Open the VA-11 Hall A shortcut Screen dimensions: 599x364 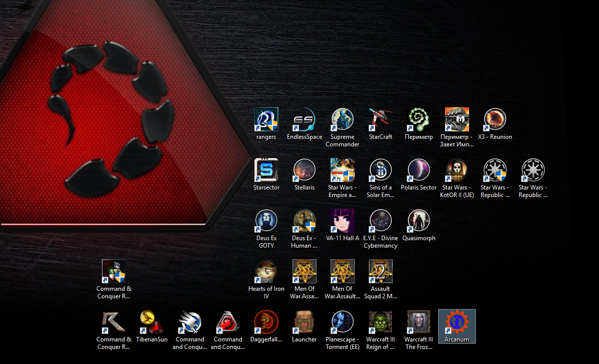[343, 221]
